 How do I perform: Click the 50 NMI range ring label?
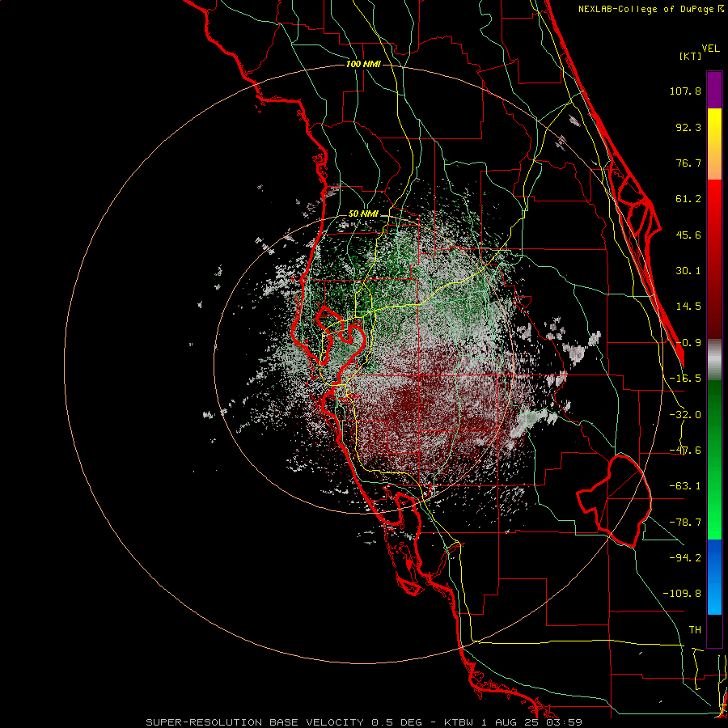[363, 214]
